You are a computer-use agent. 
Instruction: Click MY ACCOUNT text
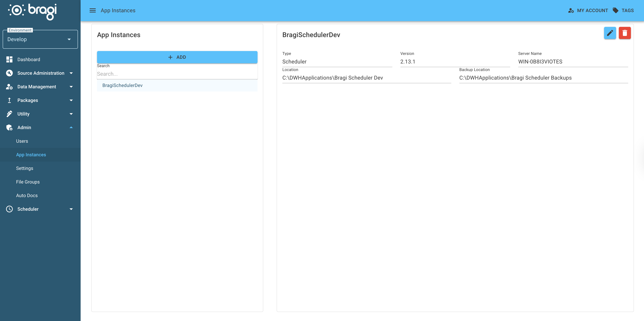point(592,11)
